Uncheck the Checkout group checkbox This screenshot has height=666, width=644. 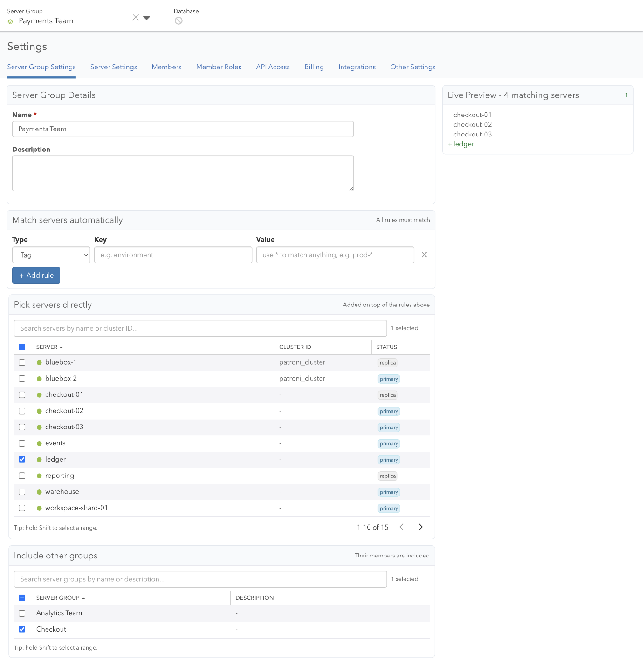22,630
